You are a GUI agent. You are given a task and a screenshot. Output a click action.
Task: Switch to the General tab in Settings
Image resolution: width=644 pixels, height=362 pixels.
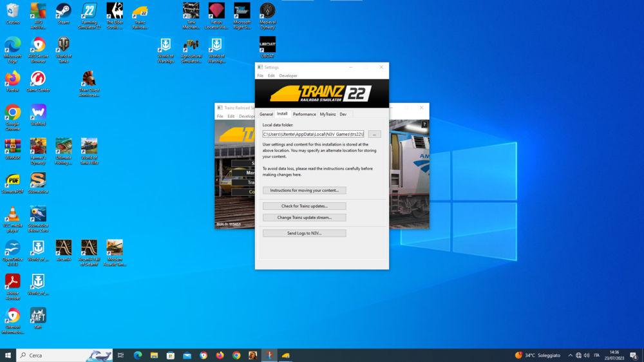point(266,114)
